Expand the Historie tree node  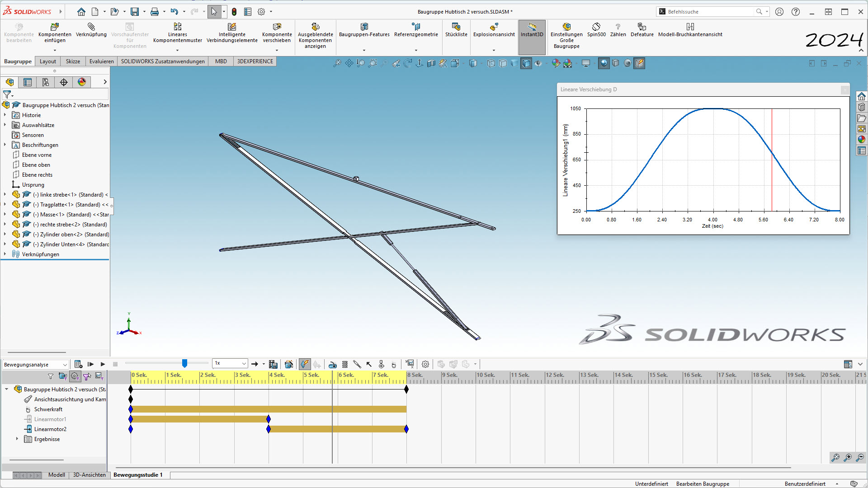click(5, 115)
